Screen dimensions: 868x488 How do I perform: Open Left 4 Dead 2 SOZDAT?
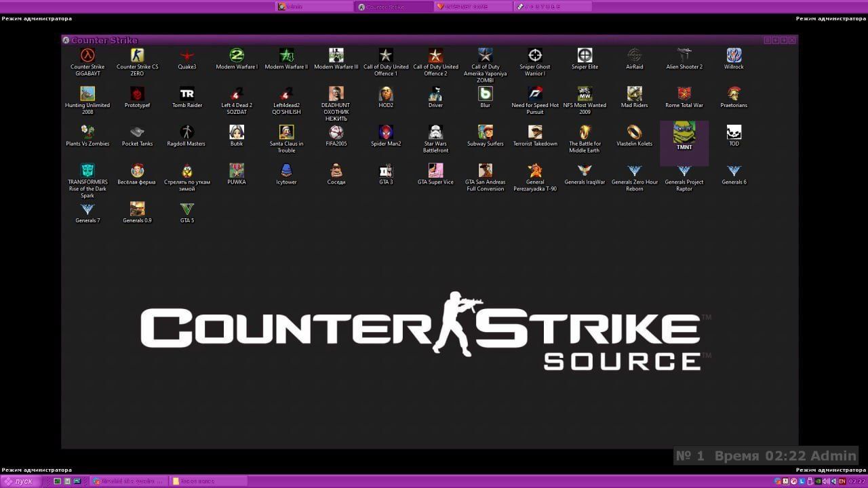(x=237, y=94)
